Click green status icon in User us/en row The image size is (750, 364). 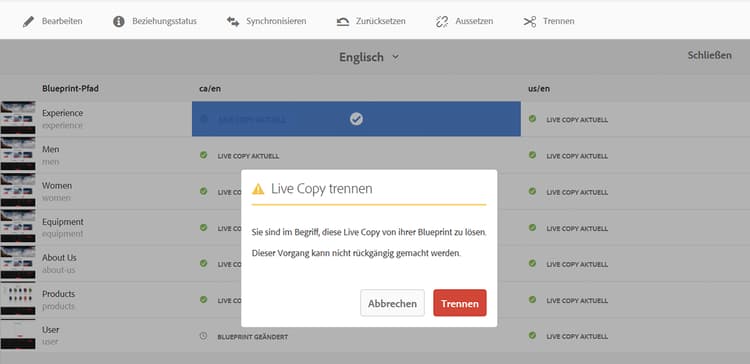click(532, 335)
